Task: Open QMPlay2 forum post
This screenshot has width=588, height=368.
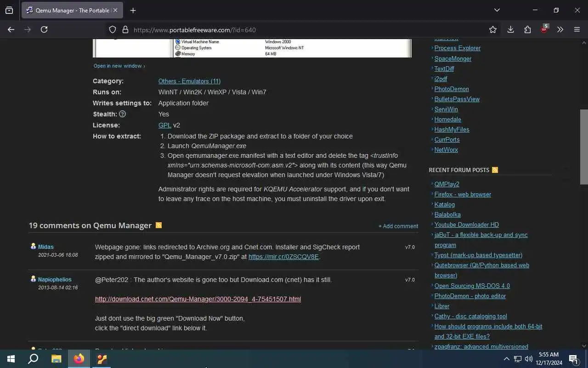Action: (447, 184)
